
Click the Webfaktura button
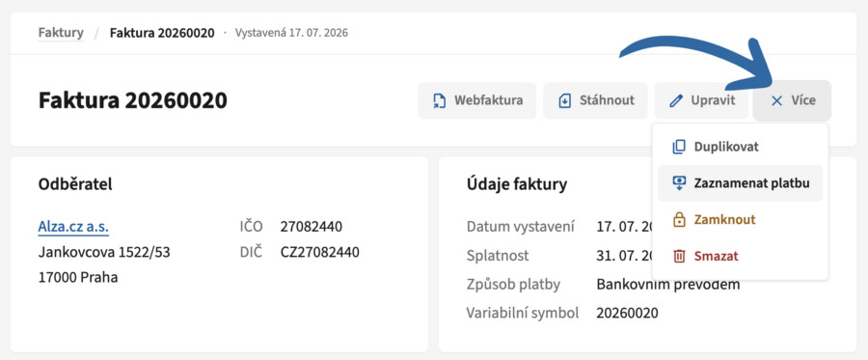(x=477, y=100)
